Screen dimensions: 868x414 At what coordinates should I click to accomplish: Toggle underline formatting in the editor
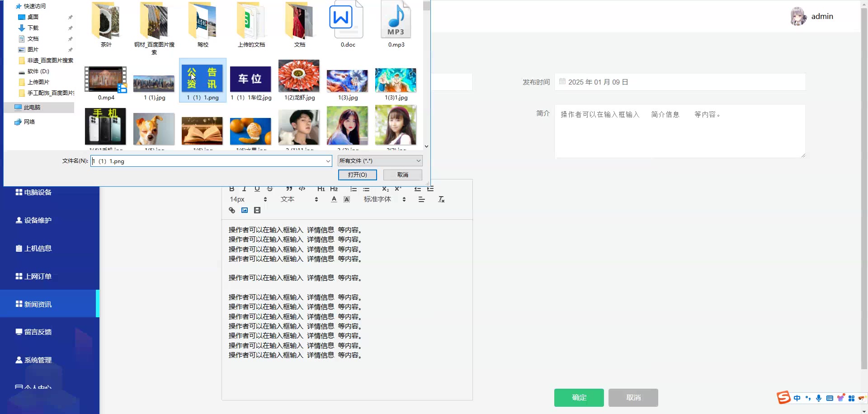click(x=257, y=189)
